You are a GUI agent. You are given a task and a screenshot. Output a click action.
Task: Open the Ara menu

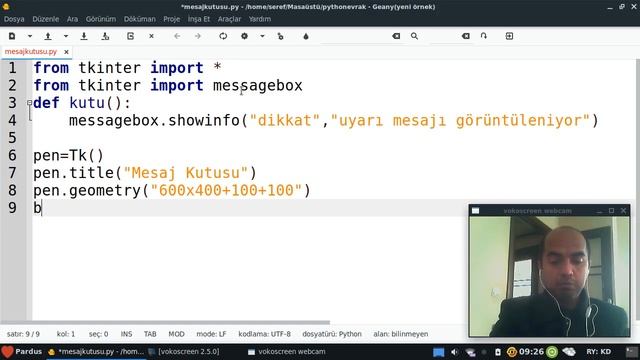click(x=72, y=19)
